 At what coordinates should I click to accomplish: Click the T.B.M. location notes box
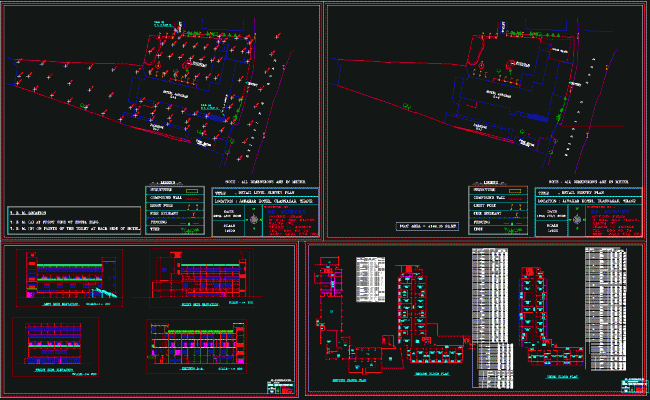pyautogui.click(x=74, y=221)
